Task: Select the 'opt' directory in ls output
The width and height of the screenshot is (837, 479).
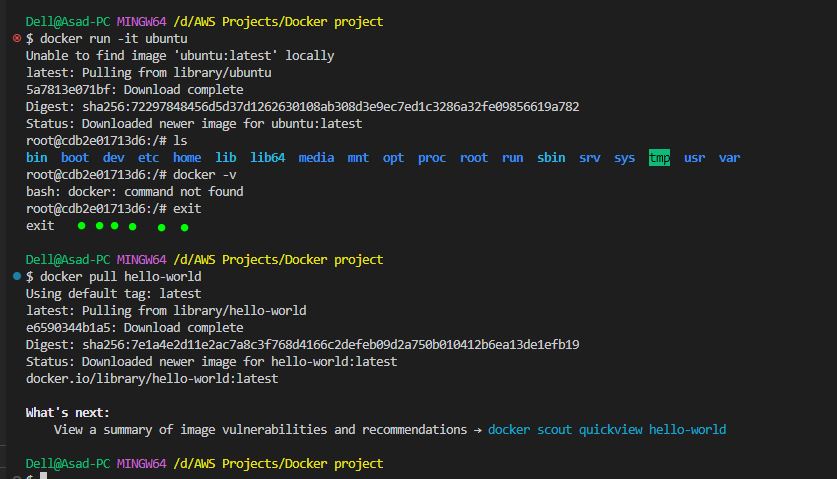Action: 393,158
